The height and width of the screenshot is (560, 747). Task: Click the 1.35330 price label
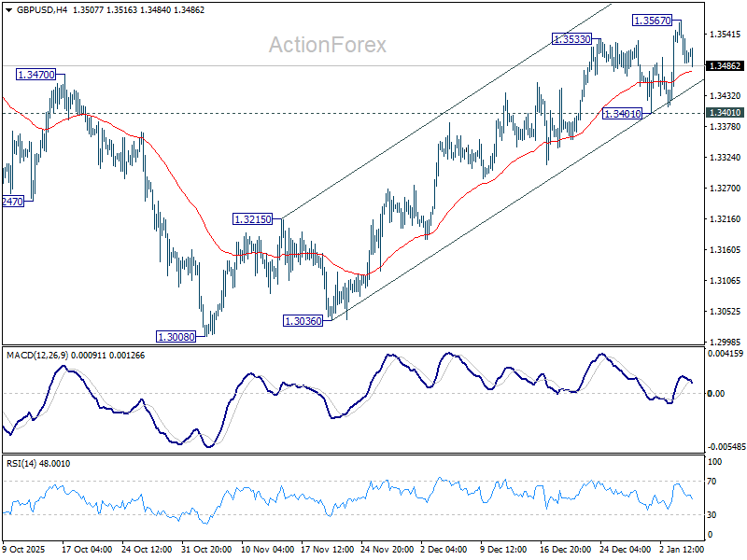click(x=571, y=39)
